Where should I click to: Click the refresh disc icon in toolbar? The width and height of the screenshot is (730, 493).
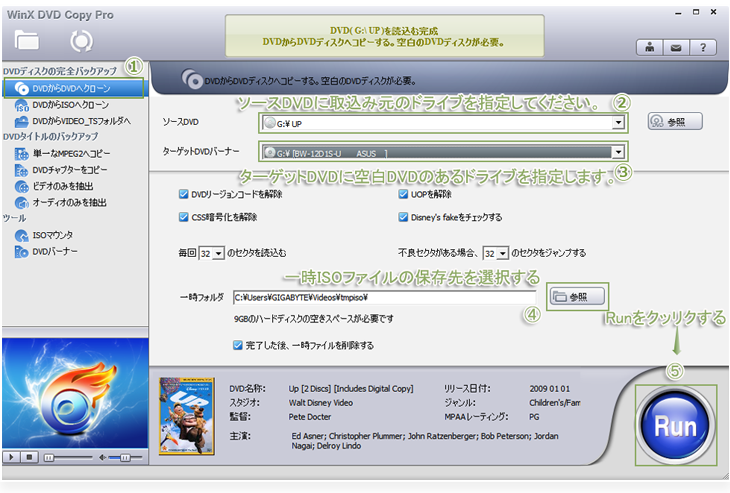(81, 41)
